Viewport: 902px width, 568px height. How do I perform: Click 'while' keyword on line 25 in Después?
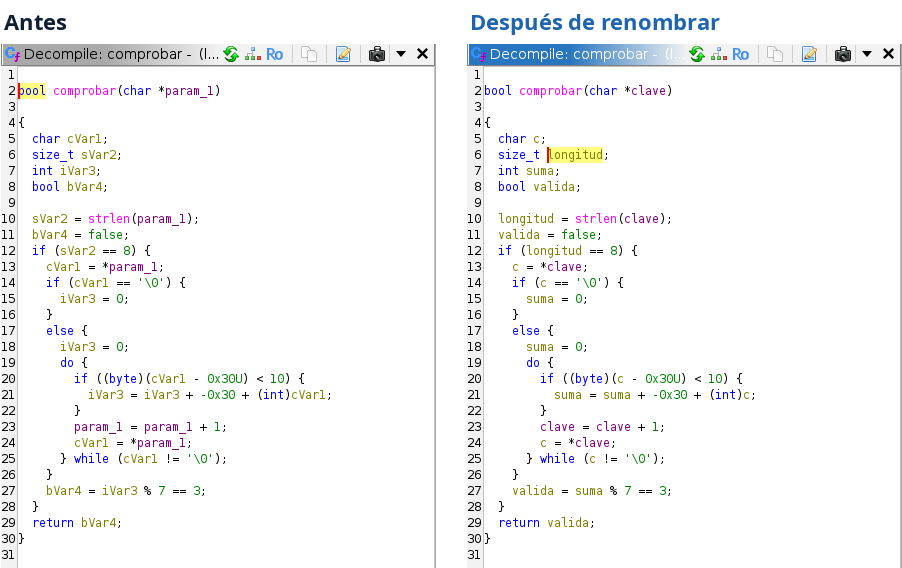pyautogui.click(x=557, y=459)
